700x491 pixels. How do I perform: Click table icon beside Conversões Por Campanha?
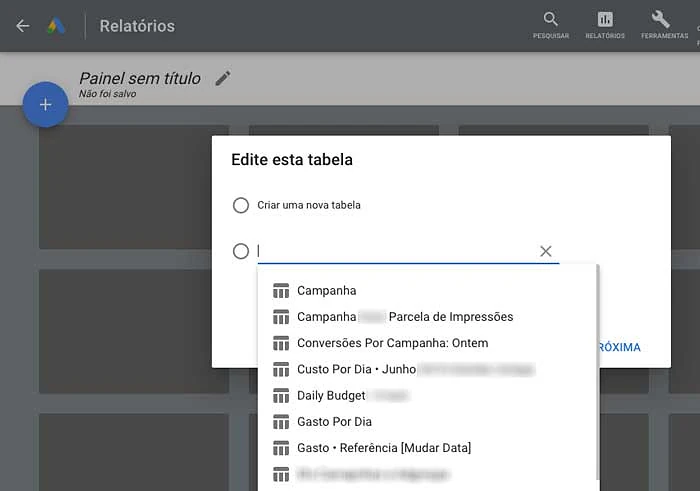281,343
